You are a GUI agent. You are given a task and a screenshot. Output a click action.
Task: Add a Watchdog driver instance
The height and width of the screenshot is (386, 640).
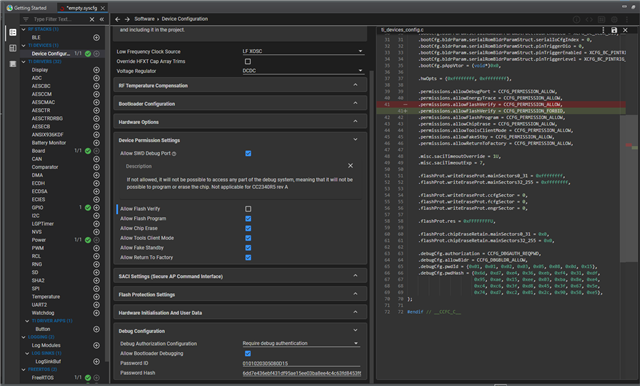[96, 313]
